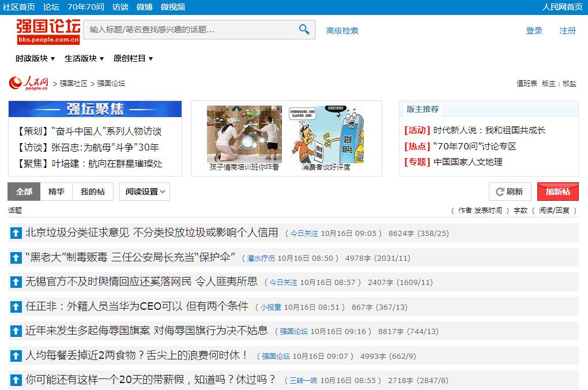
Task: Switch to the 精华 tab
Action: click(x=56, y=192)
